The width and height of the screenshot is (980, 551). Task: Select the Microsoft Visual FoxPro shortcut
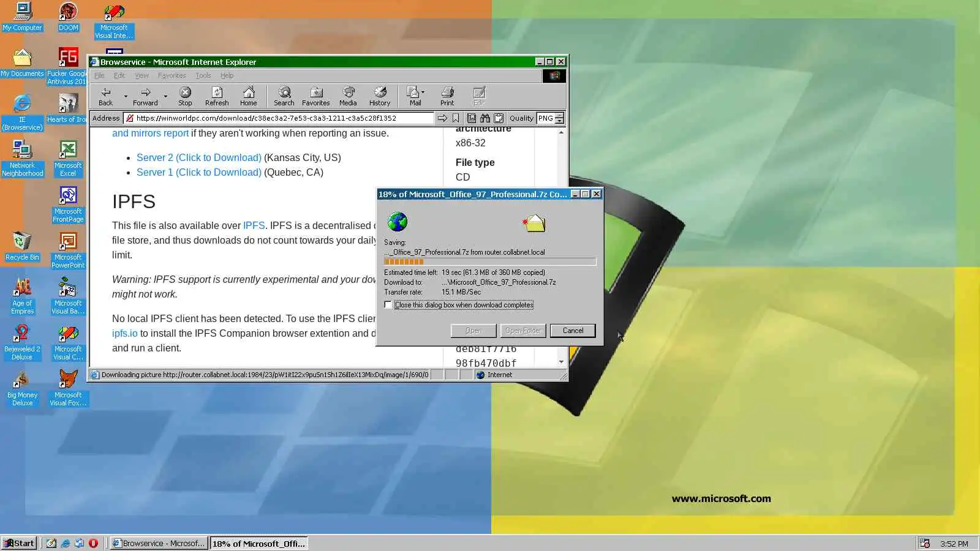click(68, 388)
